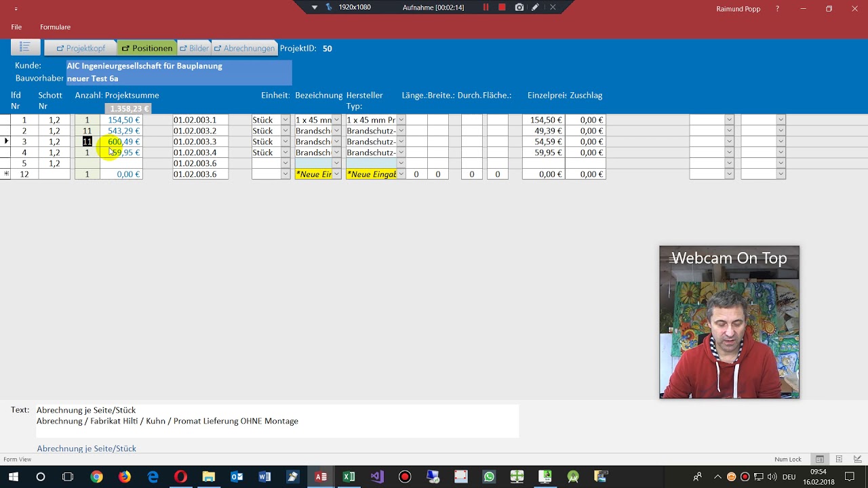This screenshot has width=868, height=488.
Task: Open the Android Studio taskbar icon
Action: pyautogui.click(x=573, y=477)
